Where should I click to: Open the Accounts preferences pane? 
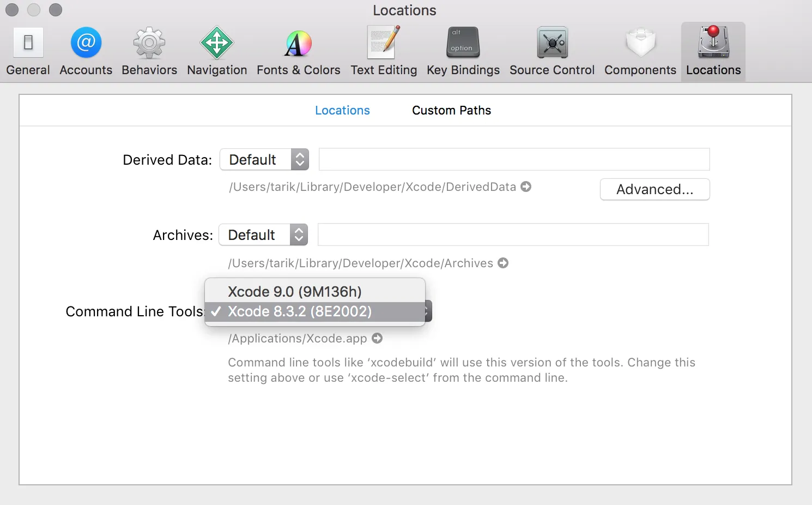point(86,52)
